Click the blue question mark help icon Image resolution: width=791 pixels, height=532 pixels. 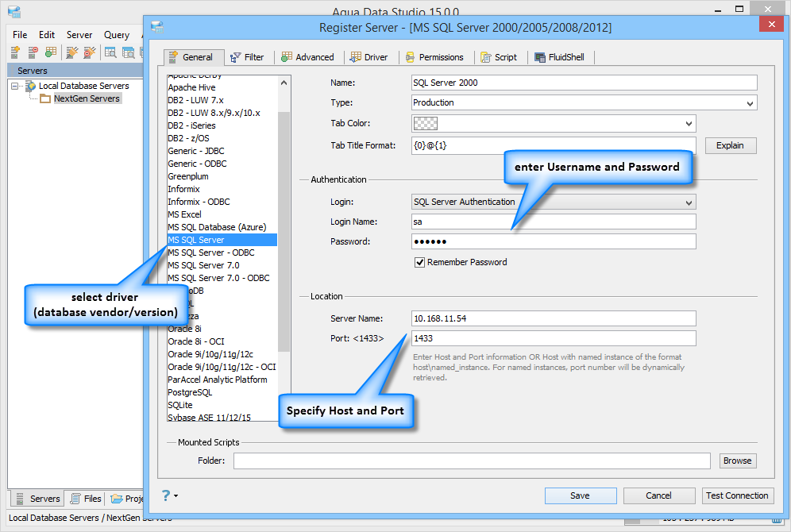(x=165, y=495)
